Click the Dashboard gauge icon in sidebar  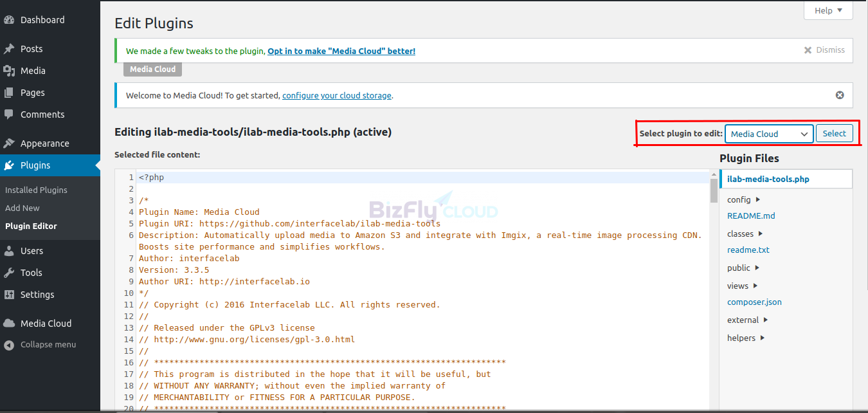9,20
